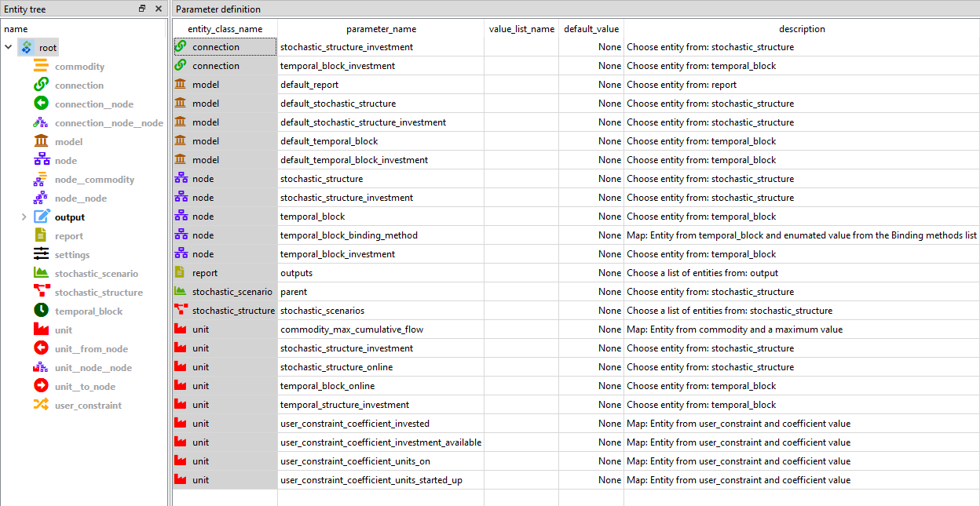Click the node__node icon in tree

pos(41,198)
